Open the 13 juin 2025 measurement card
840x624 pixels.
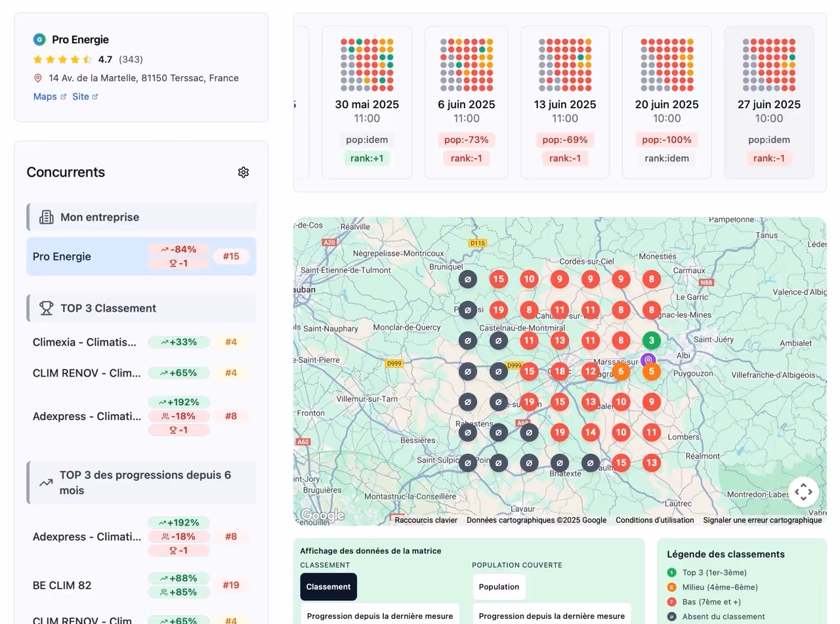tap(565, 102)
